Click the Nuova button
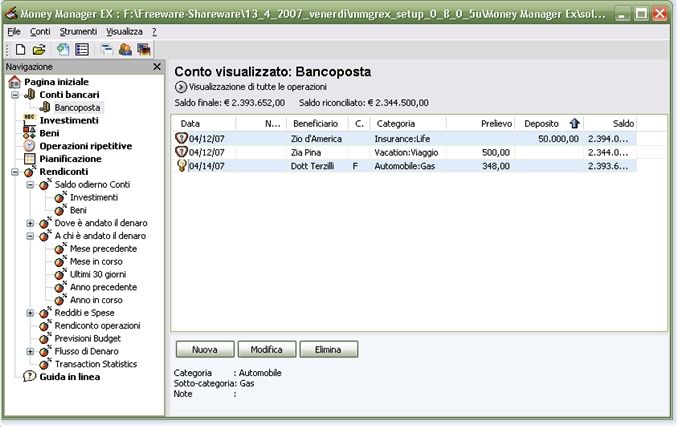This screenshot has height=427, width=677. point(205,349)
